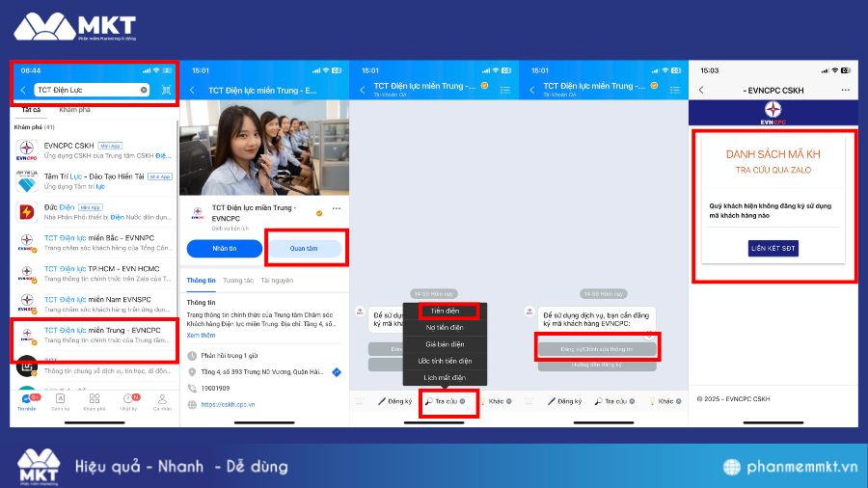Image resolution: width=868 pixels, height=488 pixels.
Task: Tap the LIÊN KẾT SĐT button
Action: pyautogui.click(x=773, y=249)
